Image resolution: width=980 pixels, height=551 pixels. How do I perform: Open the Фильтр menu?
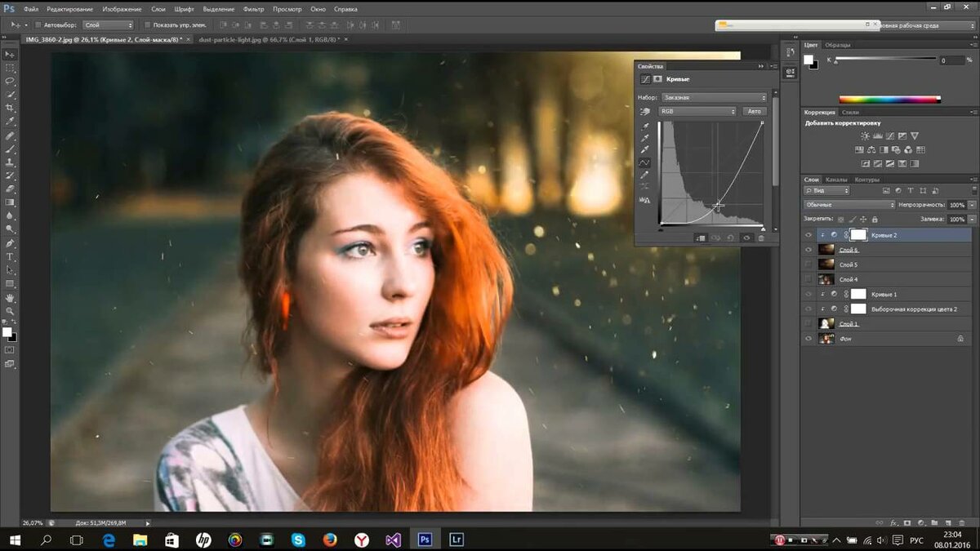point(254,9)
